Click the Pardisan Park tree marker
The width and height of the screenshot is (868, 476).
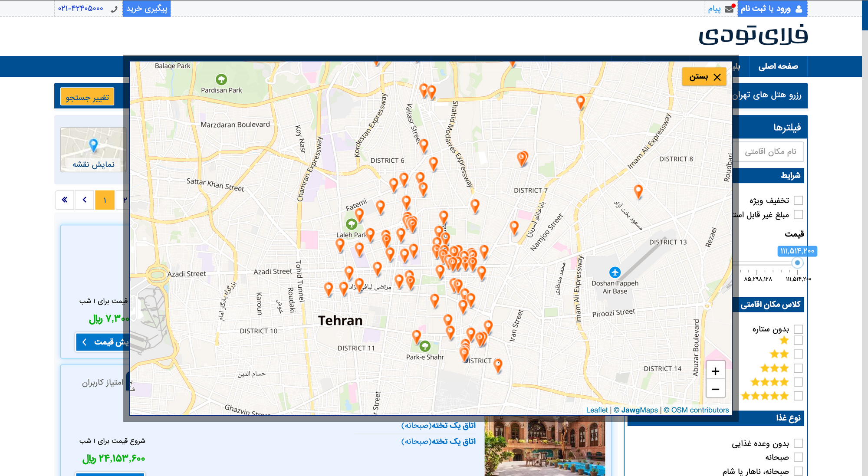221,79
